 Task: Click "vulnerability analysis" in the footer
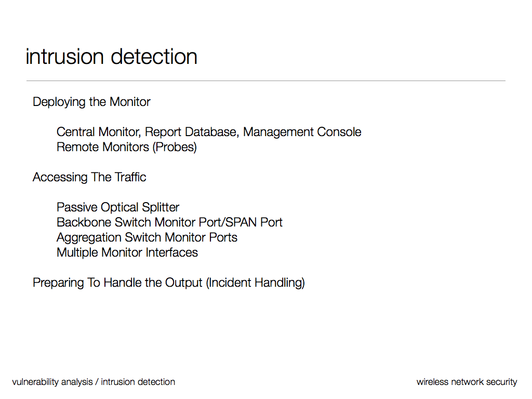click(52, 382)
